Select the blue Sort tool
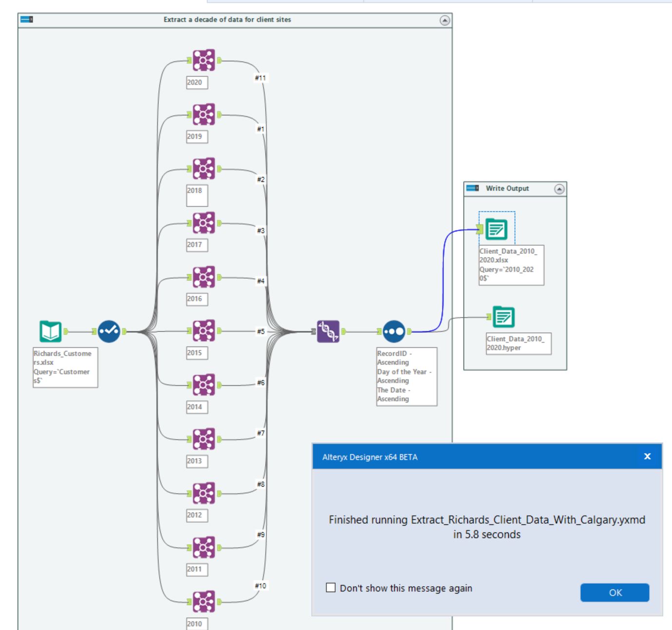The width and height of the screenshot is (672, 630). pyautogui.click(x=394, y=331)
